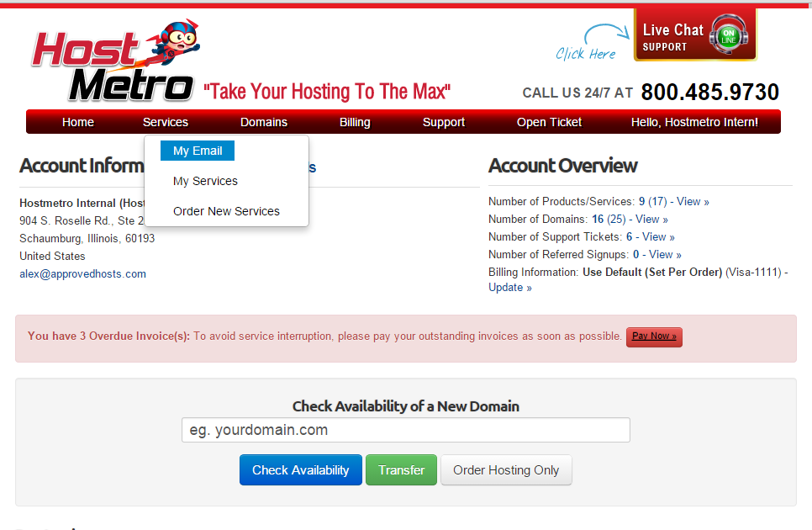View products and services link
This screenshot has height=530, width=812.
[x=693, y=202]
